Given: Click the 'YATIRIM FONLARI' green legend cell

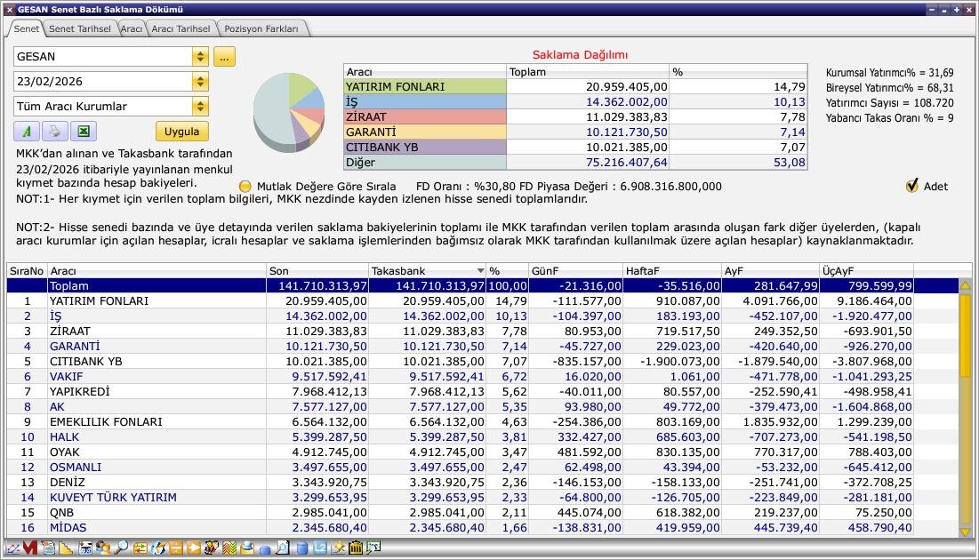Looking at the screenshot, I should [424, 87].
